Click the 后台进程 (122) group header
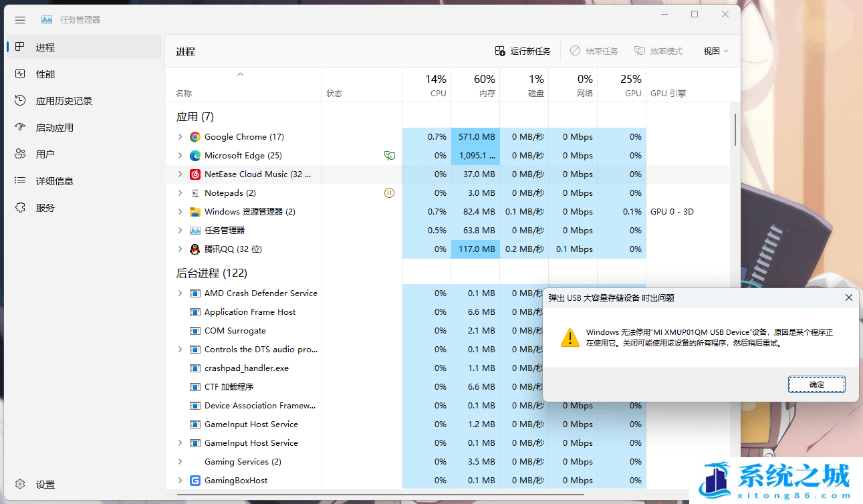Image resolution: width=863 pixels, height=504 pixels. tap(211, 273)
